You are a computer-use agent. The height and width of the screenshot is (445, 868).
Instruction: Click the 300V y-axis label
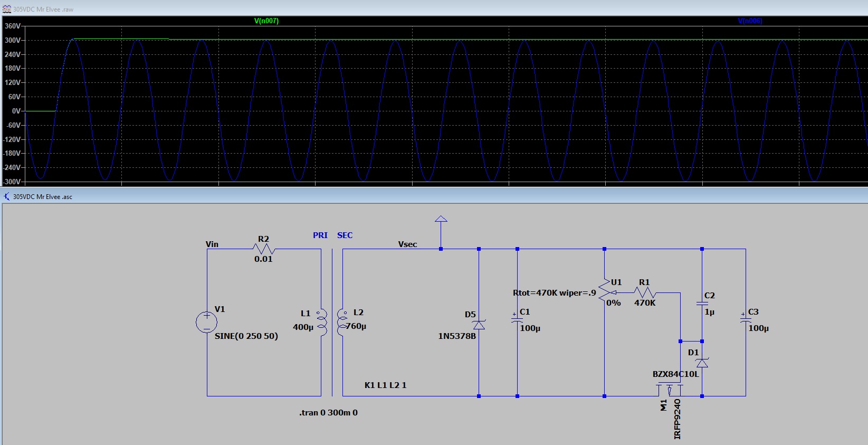(12, 41)
